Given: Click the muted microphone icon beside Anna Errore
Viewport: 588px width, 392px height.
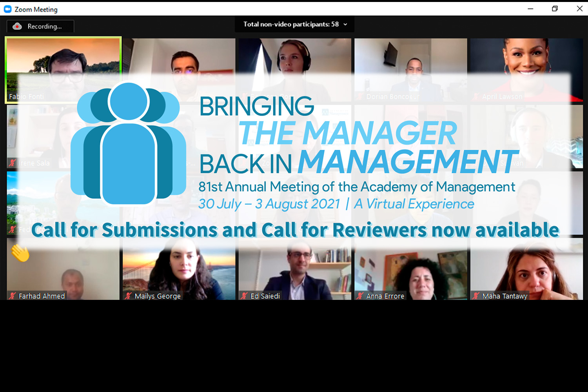Looking at the screenshot, I should (360, 296).
